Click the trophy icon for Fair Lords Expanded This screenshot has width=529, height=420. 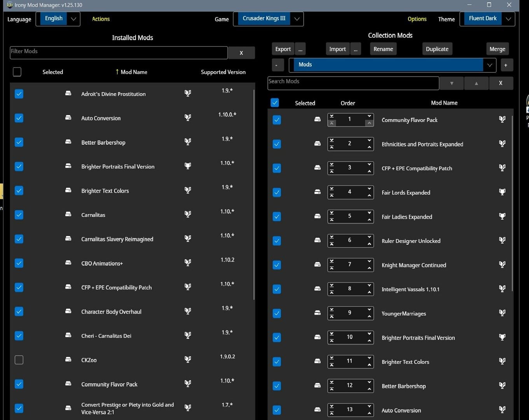(502, 192)
